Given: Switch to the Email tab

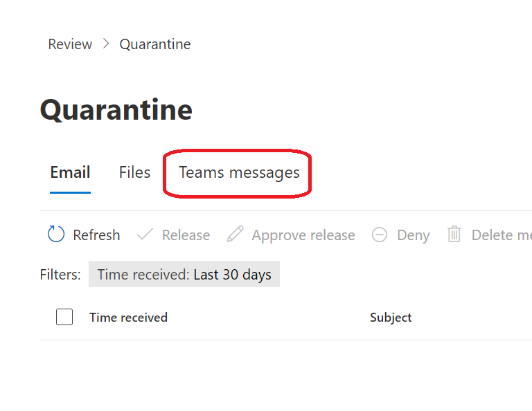Looking at the screenshot, I should [70, 172].
